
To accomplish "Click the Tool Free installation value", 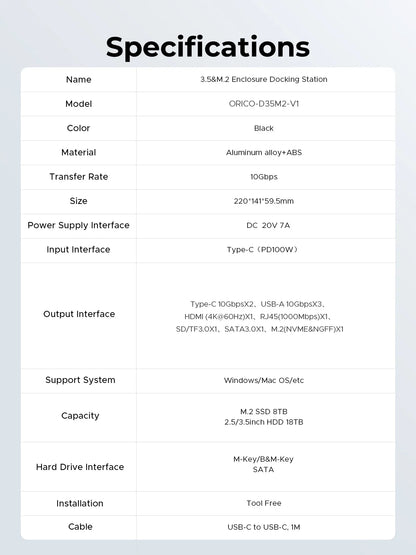I will (264, 503).
